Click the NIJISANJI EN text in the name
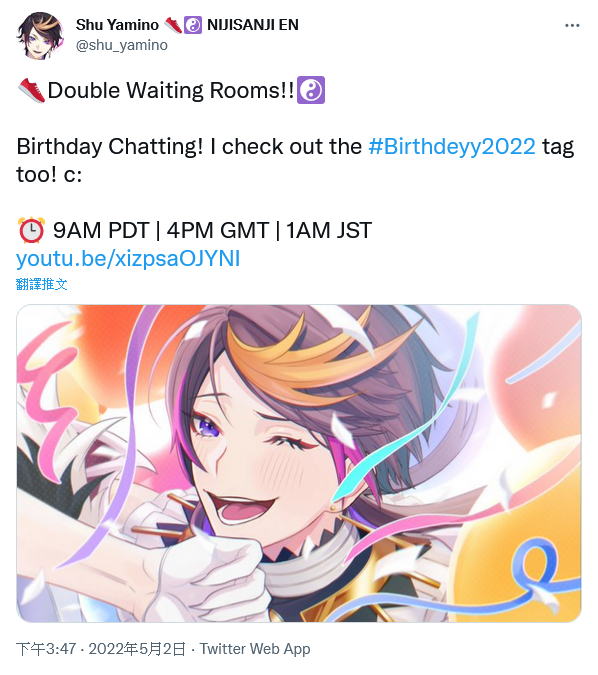The height and width of the screenshot is (675, 598). coord(253,25)
